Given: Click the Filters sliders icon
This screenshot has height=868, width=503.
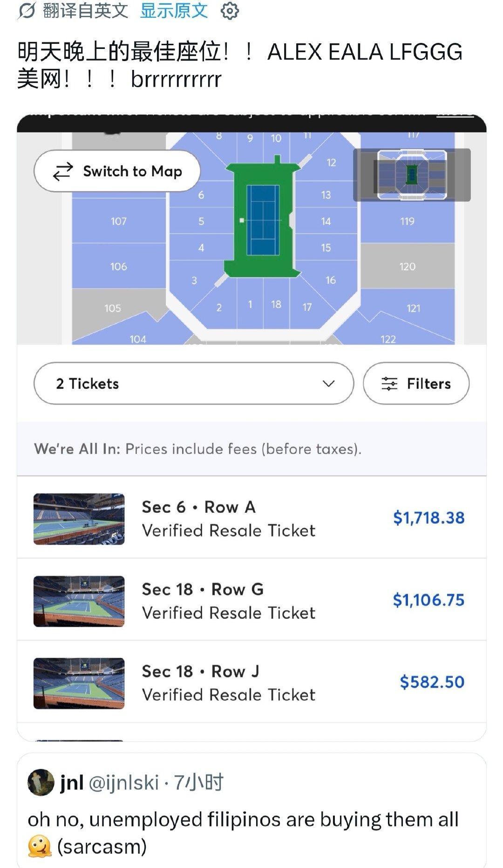Looking at the screenshot, I should pyautogui.click(x=389, y=384).
